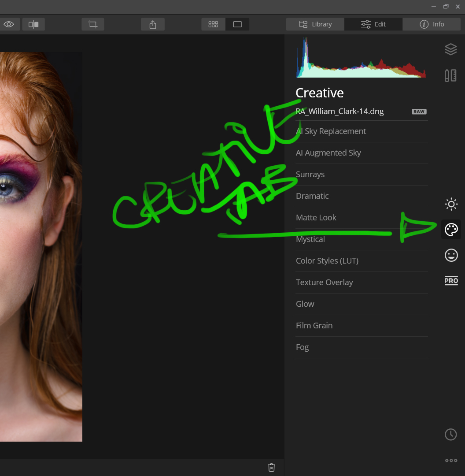Click the trash delete image icon
Image resolution: width=465 pixels, height=476 pixels.
coord(272,468)
